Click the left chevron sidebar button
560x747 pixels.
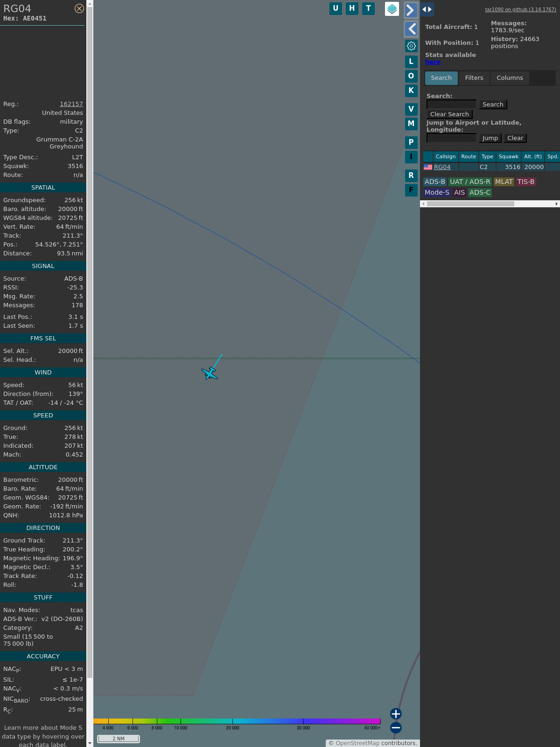pos(411,29)
